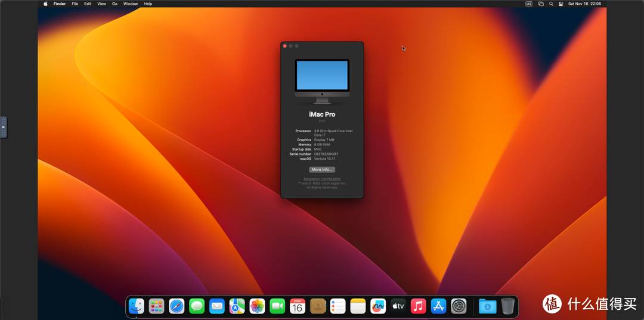Close the About This Mac window
The image size is (644, 320).
[x=285, y=46]
